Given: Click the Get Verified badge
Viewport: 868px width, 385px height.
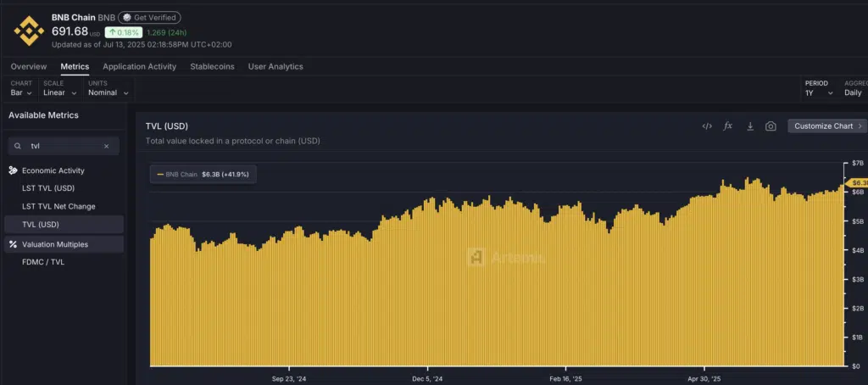Looking at the screenshot, I should 149,18.
